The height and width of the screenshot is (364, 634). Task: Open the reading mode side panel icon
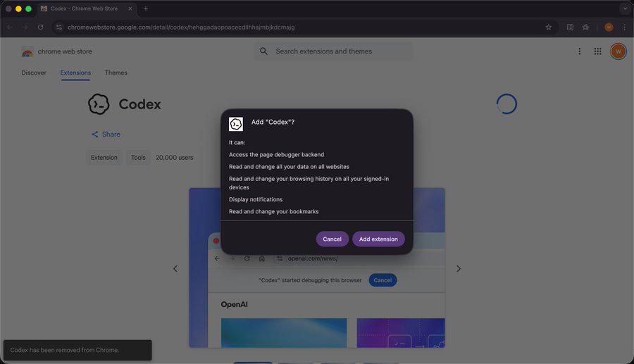coord(570,27)
